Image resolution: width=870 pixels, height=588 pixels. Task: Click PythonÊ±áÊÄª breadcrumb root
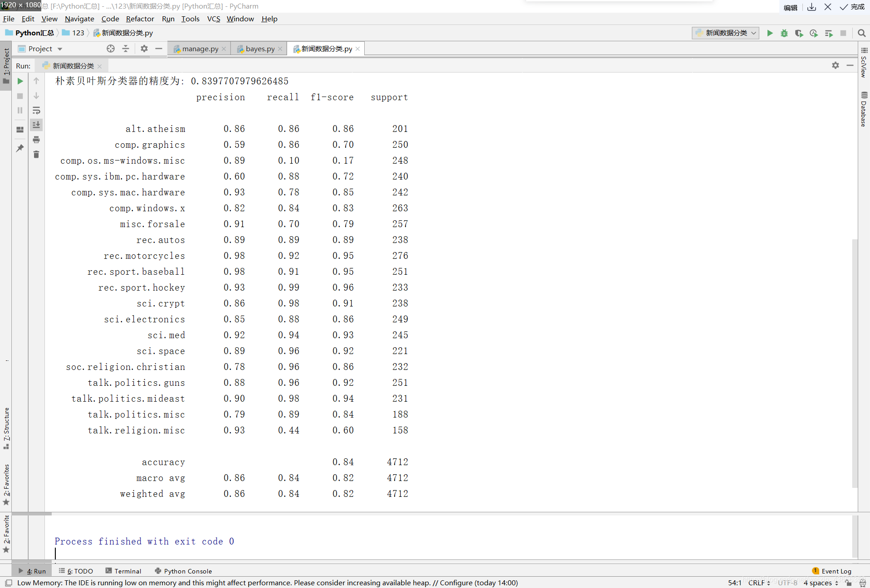coord(29,33)
